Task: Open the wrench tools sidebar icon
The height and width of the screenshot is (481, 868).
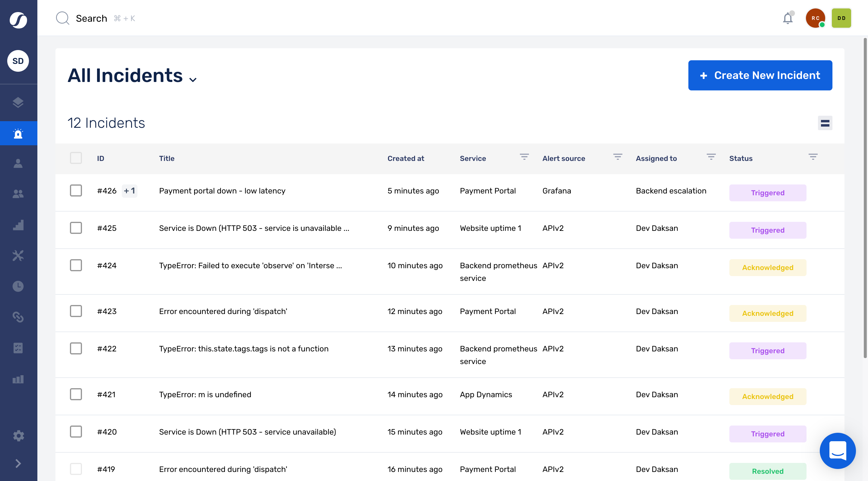Action: tap(18, 256)
